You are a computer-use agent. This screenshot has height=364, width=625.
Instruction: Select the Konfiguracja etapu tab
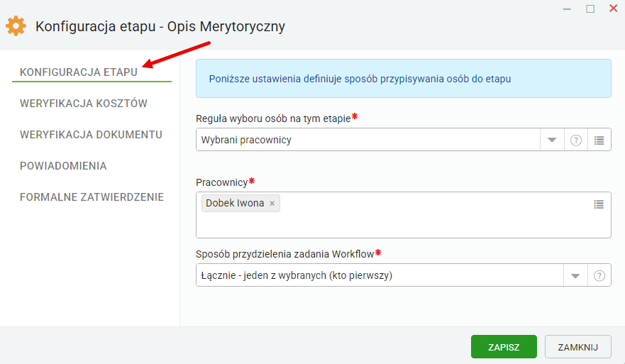click(79, 72)
